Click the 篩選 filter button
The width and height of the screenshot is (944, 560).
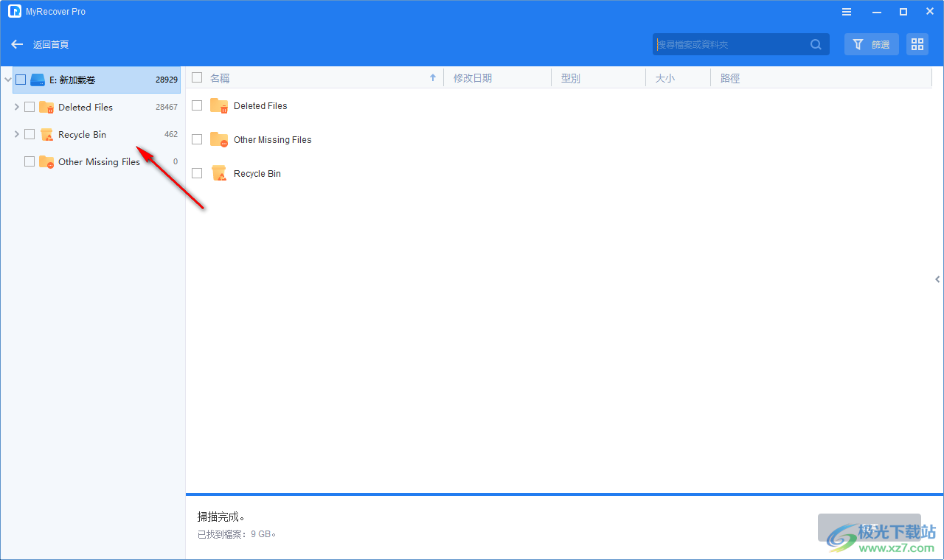pyautogui.click(x=871, y=44)
